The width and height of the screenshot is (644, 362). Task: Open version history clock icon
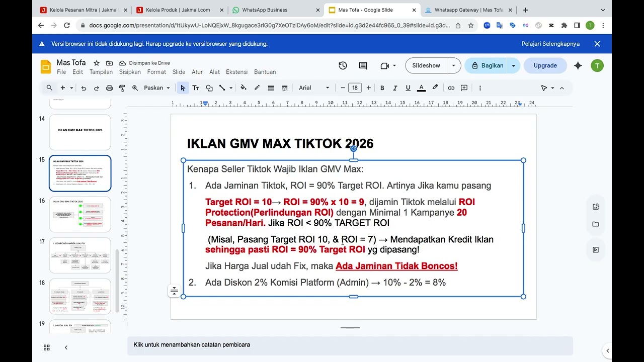tap(343, 65)
